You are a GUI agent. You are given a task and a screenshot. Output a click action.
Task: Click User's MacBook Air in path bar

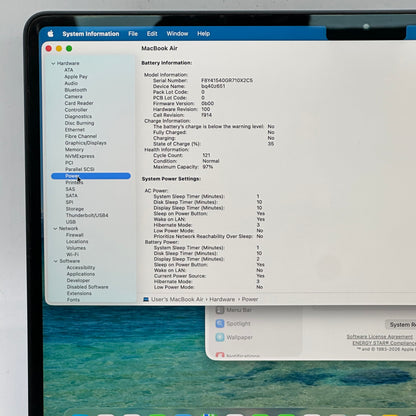click(x=177, y=299)
